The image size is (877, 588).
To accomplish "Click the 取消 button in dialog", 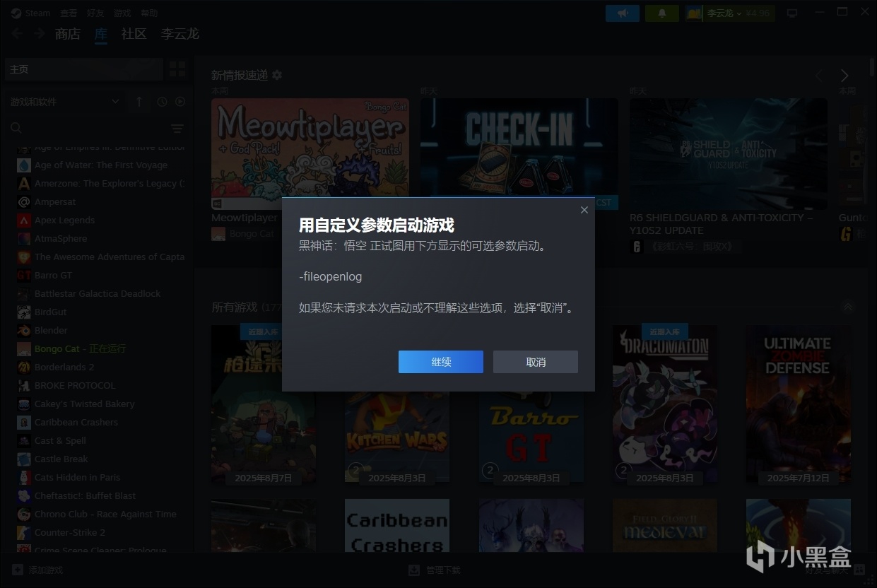I will point(536,362).
